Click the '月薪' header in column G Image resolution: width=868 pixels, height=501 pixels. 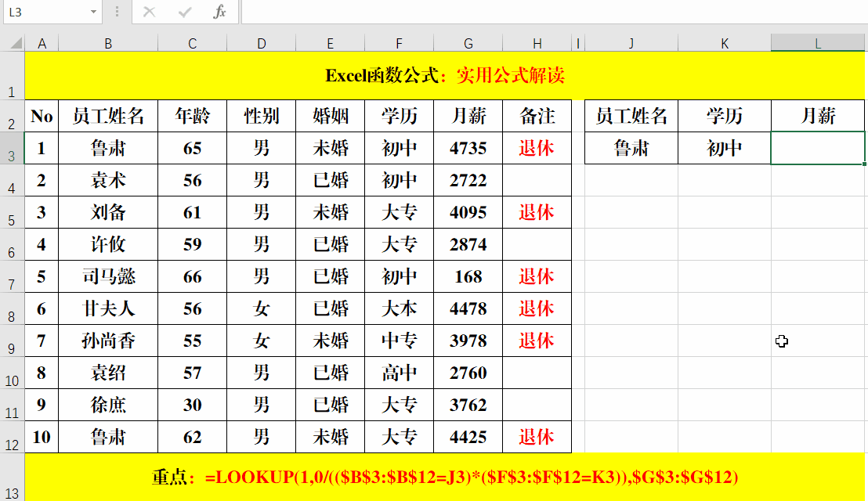468,116
